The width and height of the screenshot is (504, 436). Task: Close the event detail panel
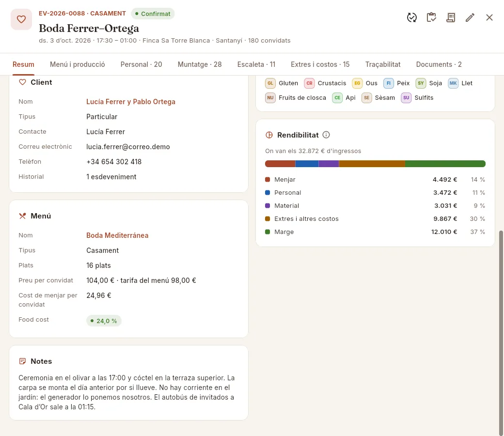(489, 17)
